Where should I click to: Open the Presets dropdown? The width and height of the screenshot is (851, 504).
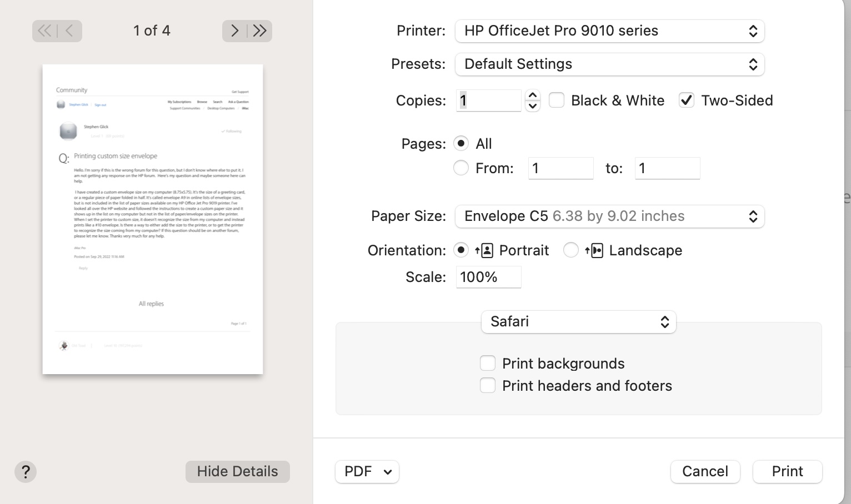coord(609,64)
